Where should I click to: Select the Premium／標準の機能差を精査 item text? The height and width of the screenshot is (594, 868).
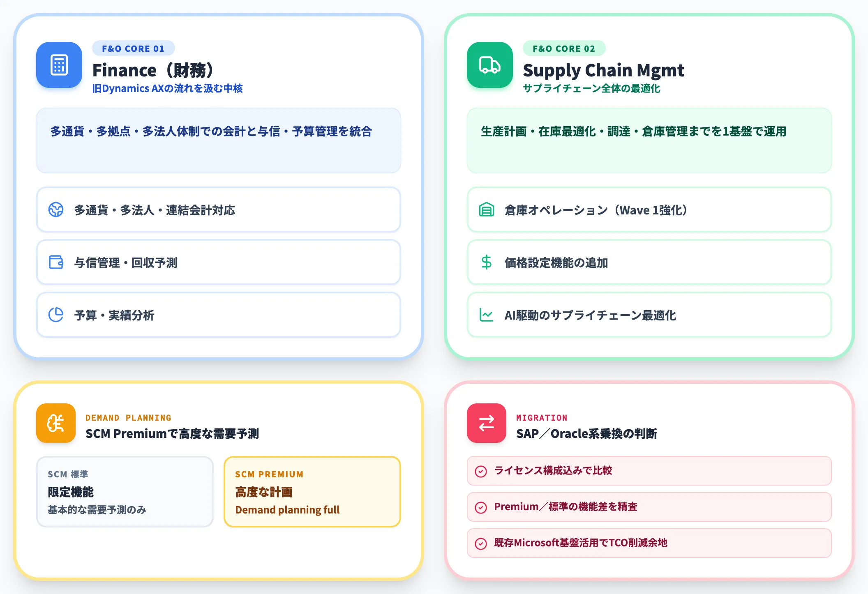(x=566, y=507)
